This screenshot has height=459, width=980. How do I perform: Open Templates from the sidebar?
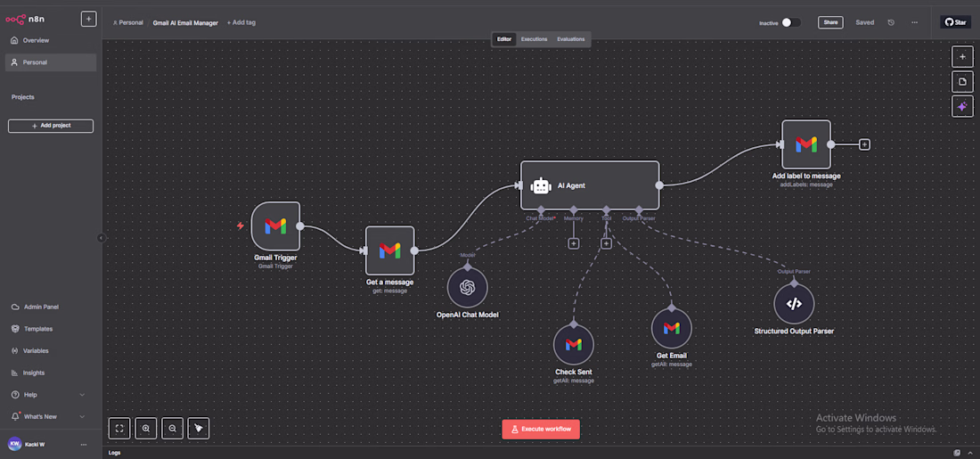pyautogui.click(x=51, y=329)
